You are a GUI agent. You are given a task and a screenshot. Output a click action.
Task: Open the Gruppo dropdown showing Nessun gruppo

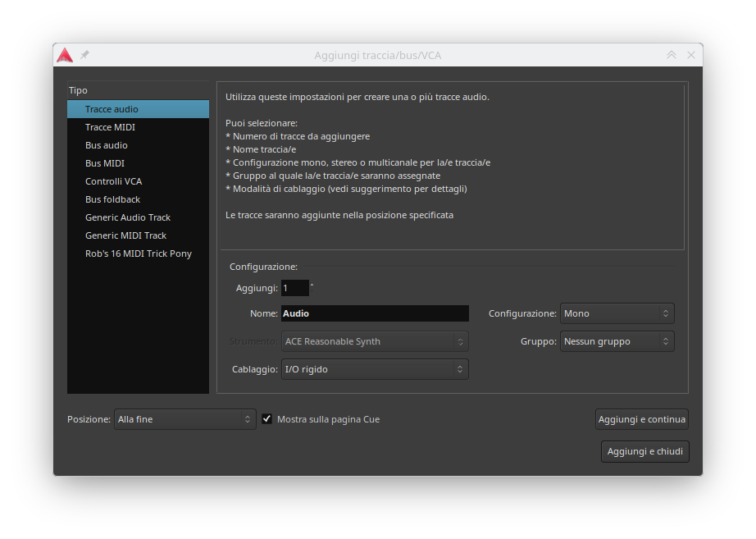coord(617,341)
